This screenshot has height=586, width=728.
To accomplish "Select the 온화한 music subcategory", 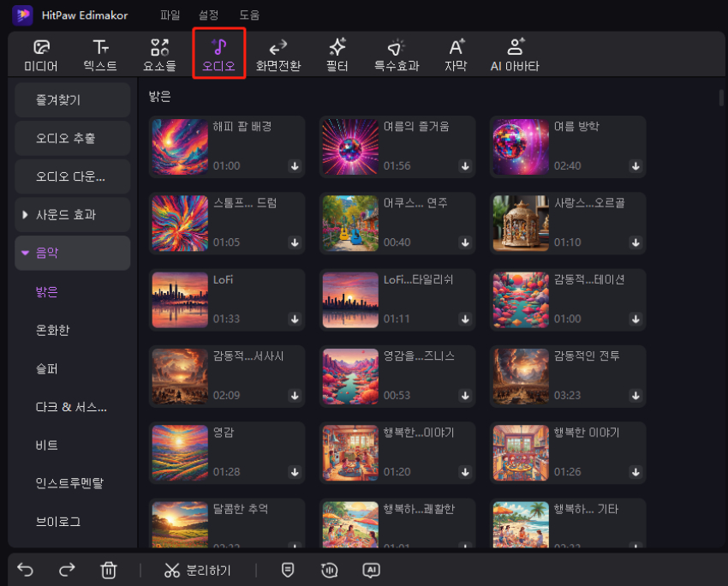I will coord(52,330).
